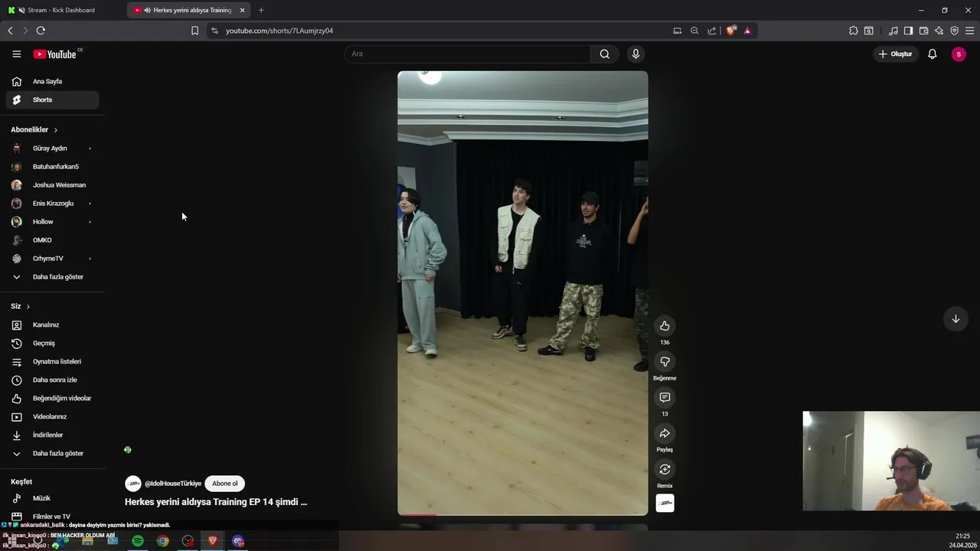Open Brave VPN shield icon
The width and height of the screenshot is (980, 551).
pos(954,31)
